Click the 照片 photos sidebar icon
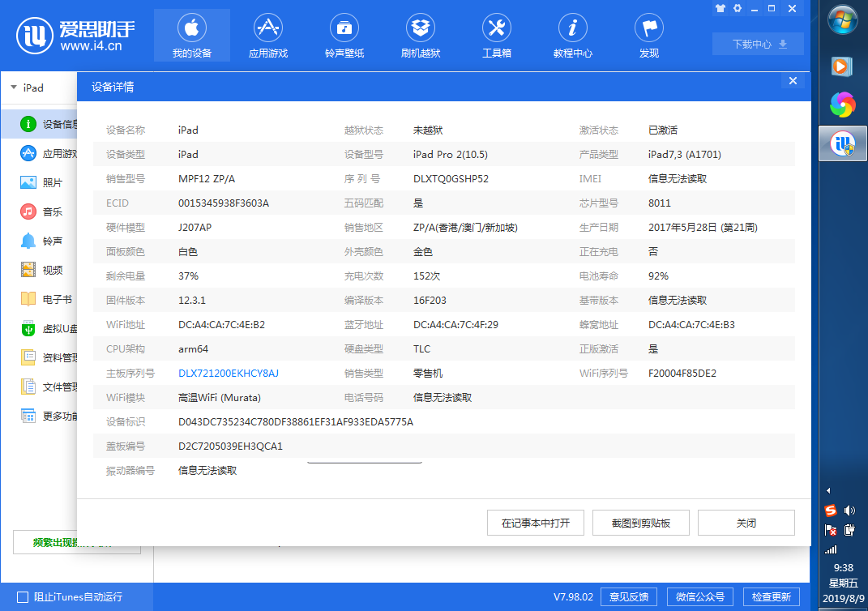Screen dimensions: 868x611 28,182
